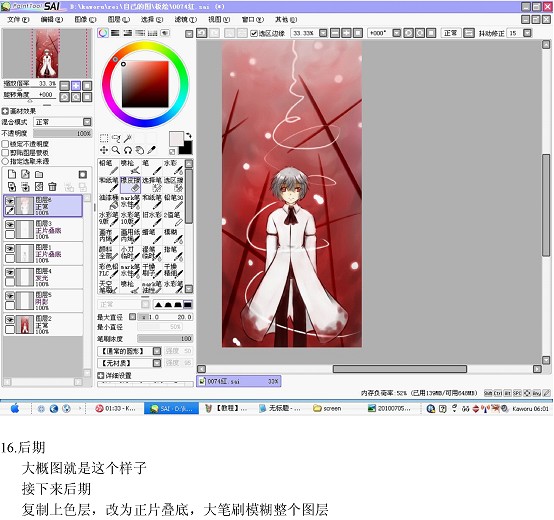Viewport: 554px width, 520px height.
Task: Open the 视图 view menu
Action: click(219, 19)
